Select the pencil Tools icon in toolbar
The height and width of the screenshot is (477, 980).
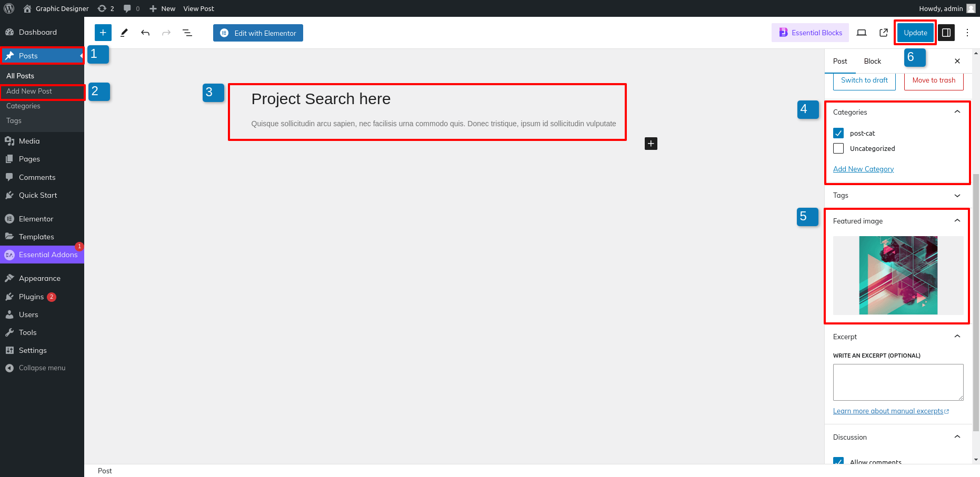[124, 33]
